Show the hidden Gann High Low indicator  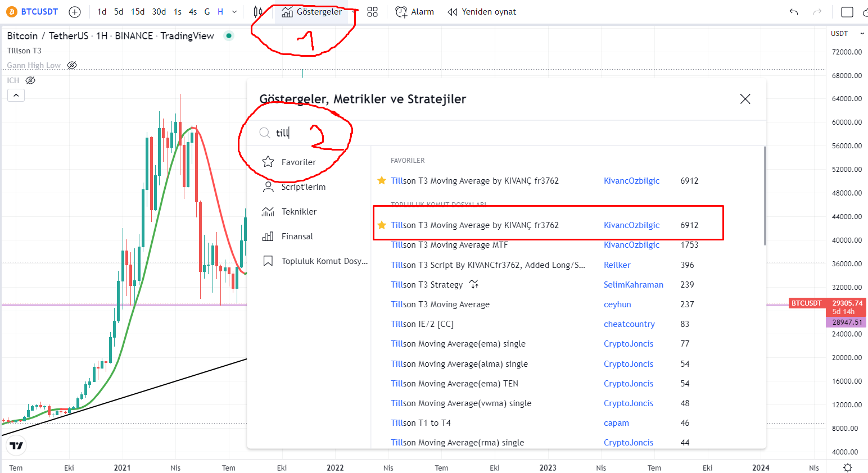pos(72,65)
